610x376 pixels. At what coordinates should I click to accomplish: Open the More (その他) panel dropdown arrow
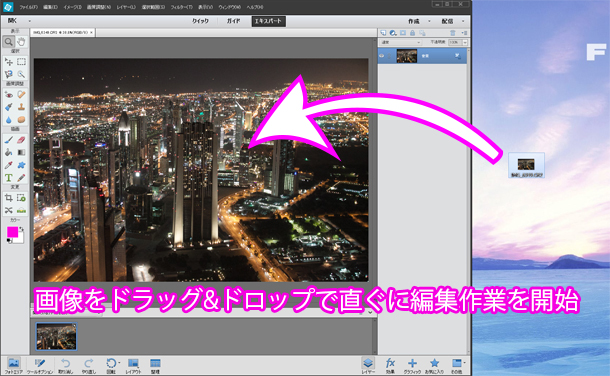click(465, 363)
